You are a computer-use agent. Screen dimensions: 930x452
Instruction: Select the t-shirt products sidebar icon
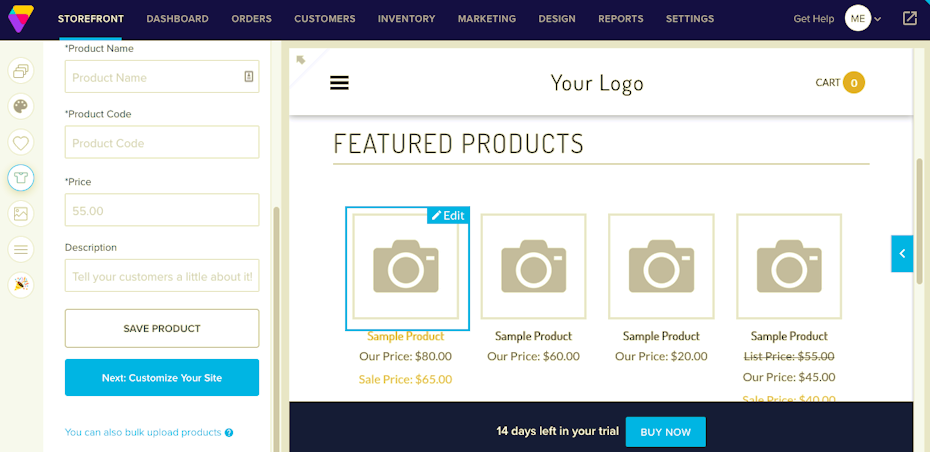click(21, 178)
